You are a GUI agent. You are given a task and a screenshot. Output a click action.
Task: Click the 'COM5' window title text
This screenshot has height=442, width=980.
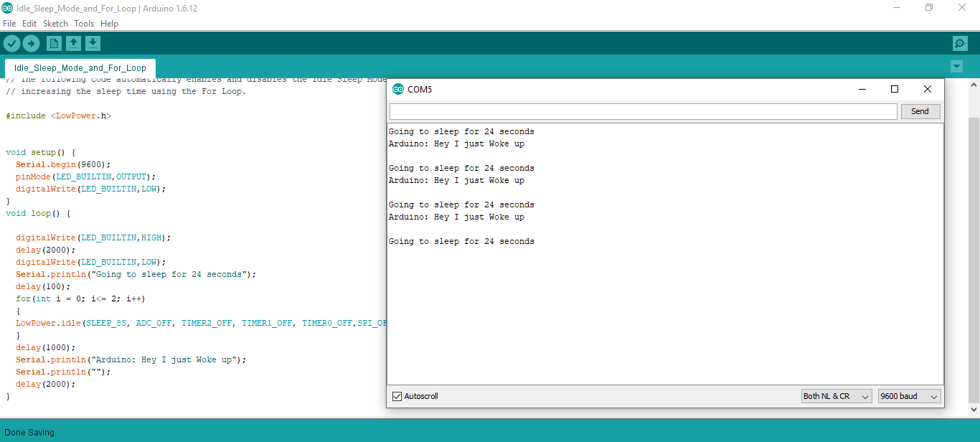[420, 90]
